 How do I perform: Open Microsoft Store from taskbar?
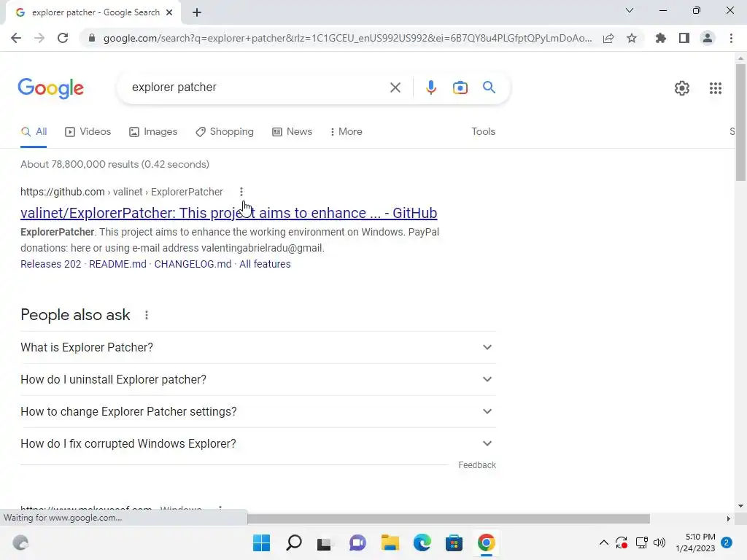(x=454, y=542)
